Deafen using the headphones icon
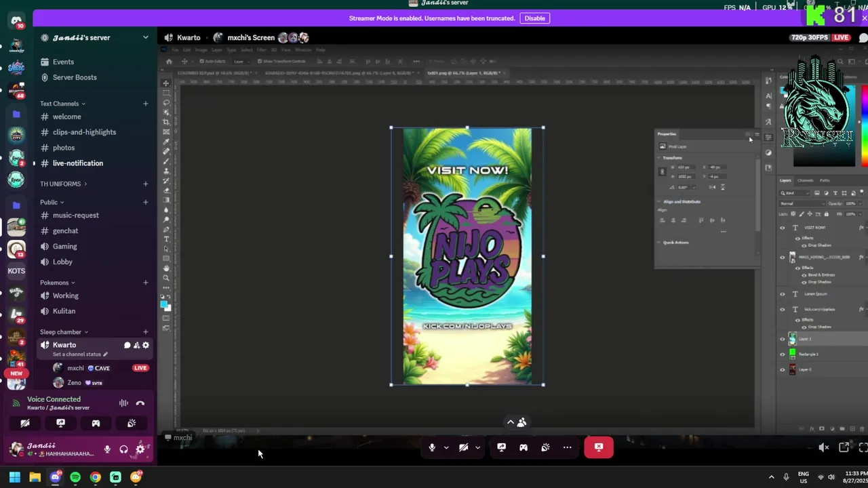The width and height of the screenshot is (868, 488). (x=123, y=449)
